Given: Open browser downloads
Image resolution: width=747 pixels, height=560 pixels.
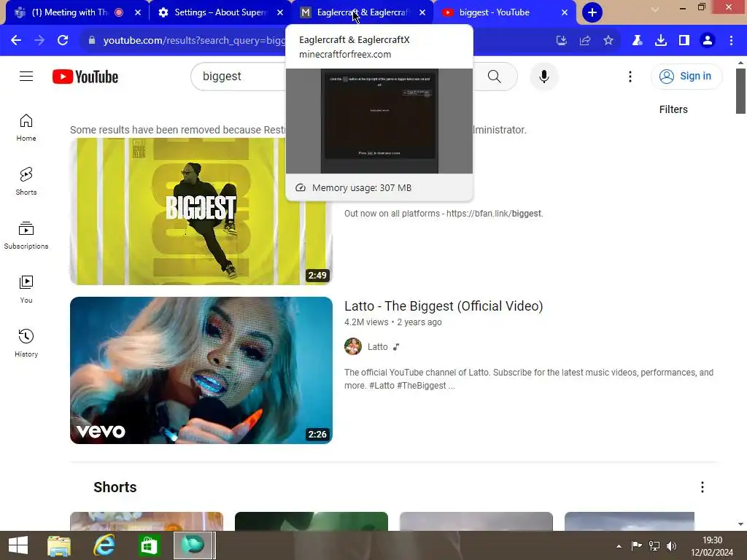Looking at the screenshot, I should 661,41.
